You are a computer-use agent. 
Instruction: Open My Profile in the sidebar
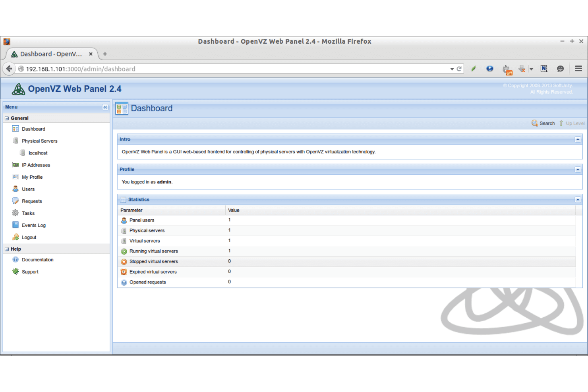click(x=32, y=177)
